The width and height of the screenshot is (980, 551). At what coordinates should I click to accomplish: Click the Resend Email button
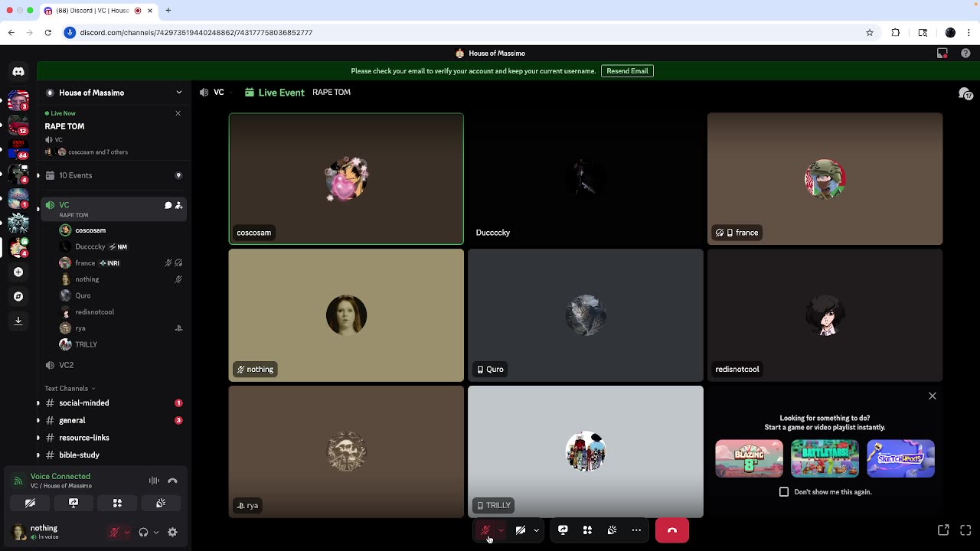[627, 71]
